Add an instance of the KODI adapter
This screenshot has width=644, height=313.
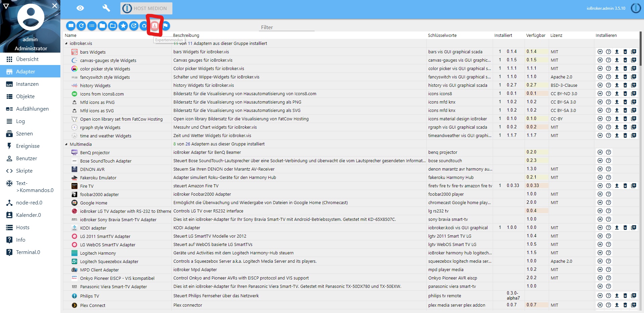(x=600, y=228)
